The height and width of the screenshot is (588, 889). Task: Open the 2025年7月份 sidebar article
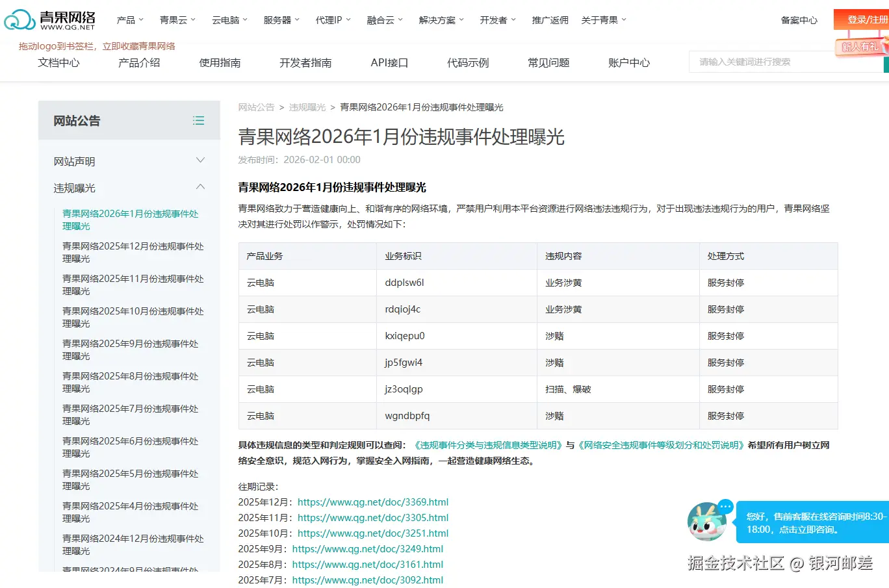[x=131, y=415]
